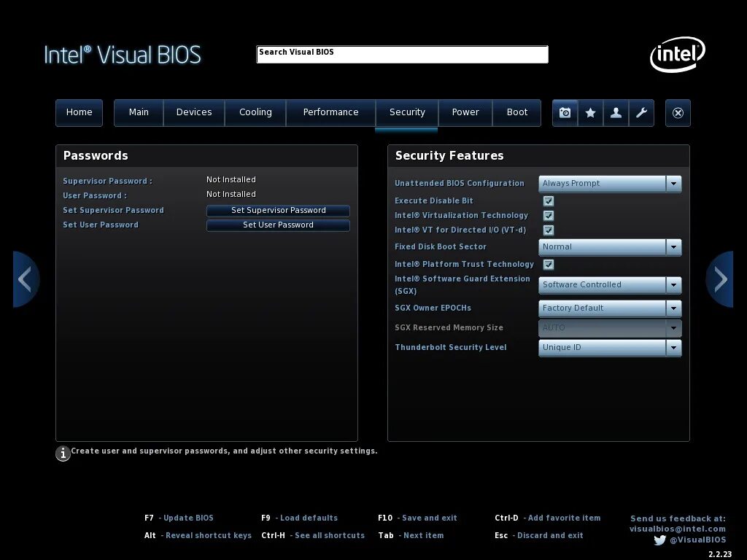Click the Twitter bird icon
The height and width of the screenshot is (560, 747).
coord(659,540)
